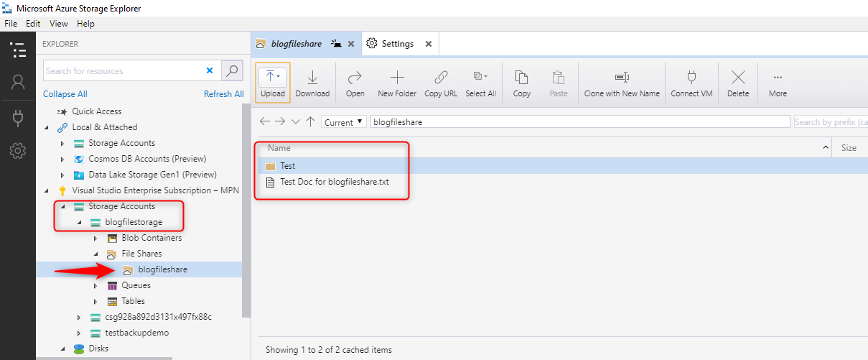This screenshot has width=868, height=360.
Task: Go up one level with up arrow
Action: pyautogui.click(x=310, y=121)
